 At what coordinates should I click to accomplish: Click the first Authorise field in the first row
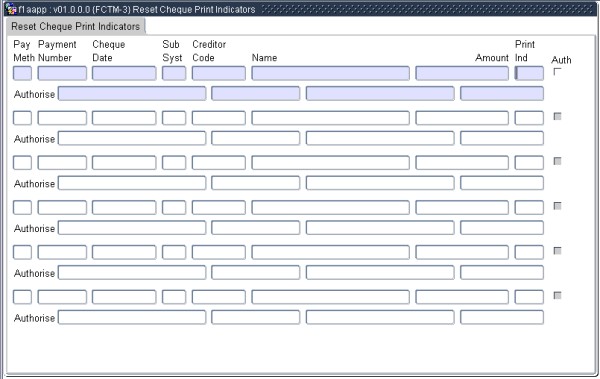point(132,93)
